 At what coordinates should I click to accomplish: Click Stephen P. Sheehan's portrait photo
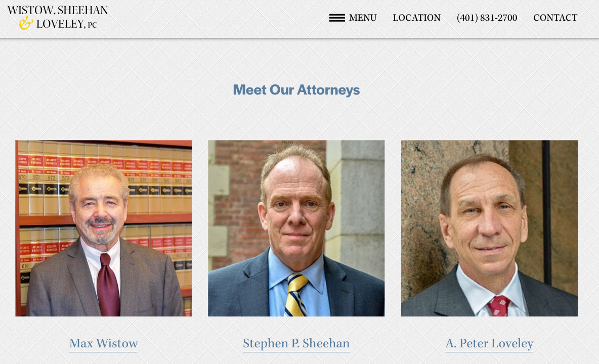click(x=296, y=228)
